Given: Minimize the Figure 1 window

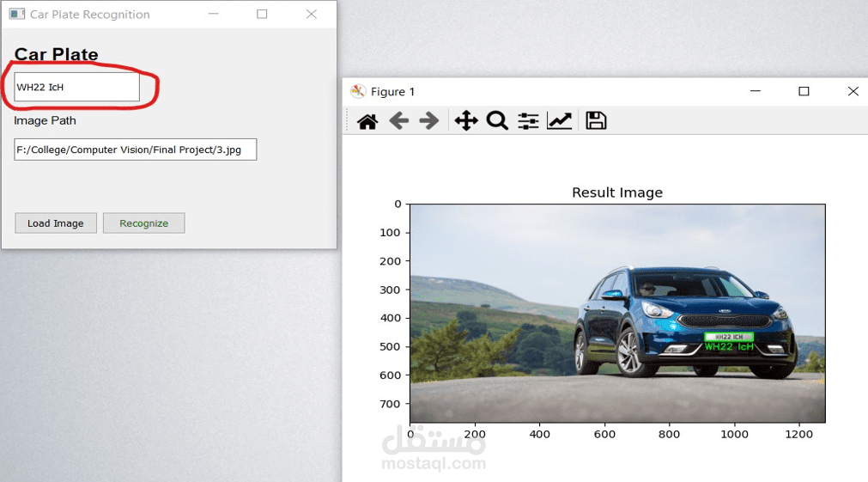Looking at the screenshot, I should click(x=755, y=91).
